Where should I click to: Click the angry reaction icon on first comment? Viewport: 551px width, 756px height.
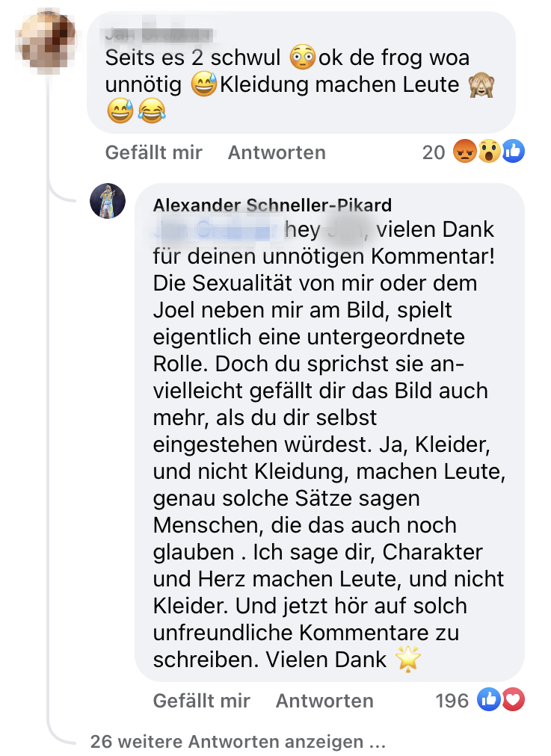point(465,152)
